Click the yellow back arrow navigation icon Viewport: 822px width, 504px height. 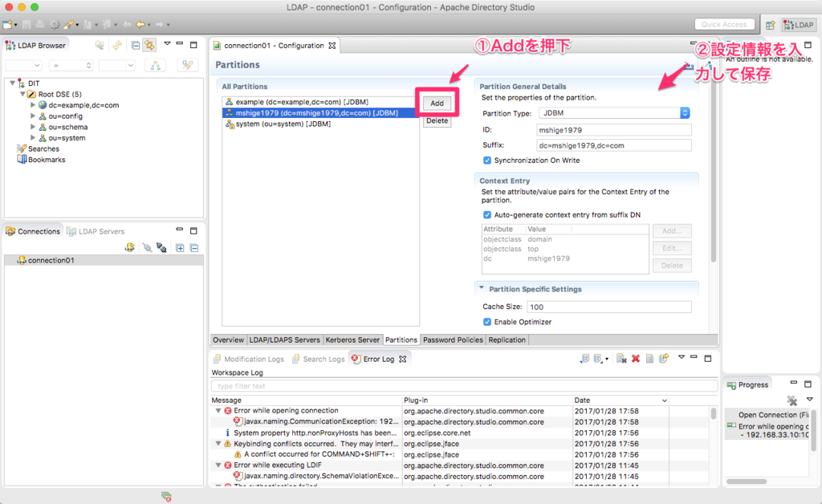[x=140, y=25]
